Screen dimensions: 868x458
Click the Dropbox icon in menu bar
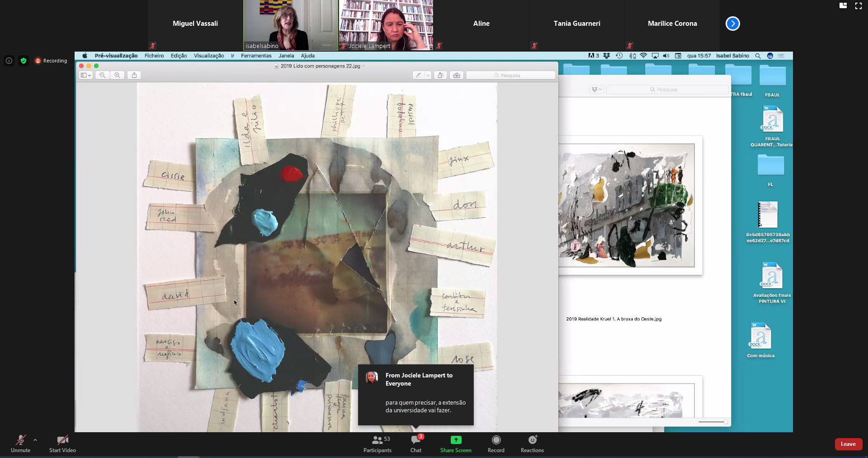point(607,56)
